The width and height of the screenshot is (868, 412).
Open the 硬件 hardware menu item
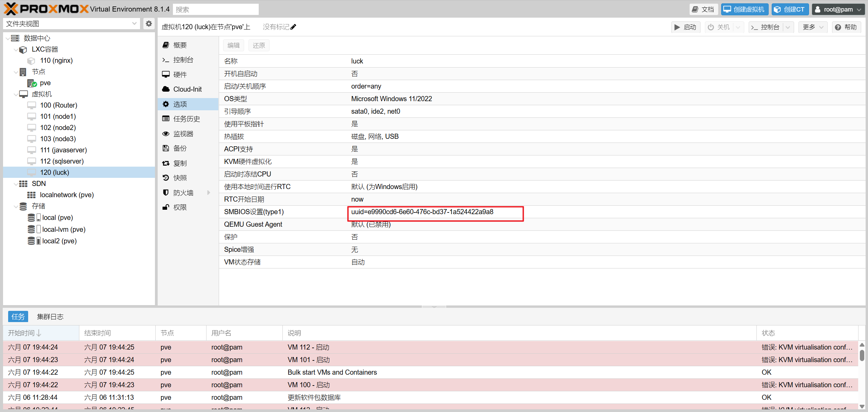(x=180, y=75)
